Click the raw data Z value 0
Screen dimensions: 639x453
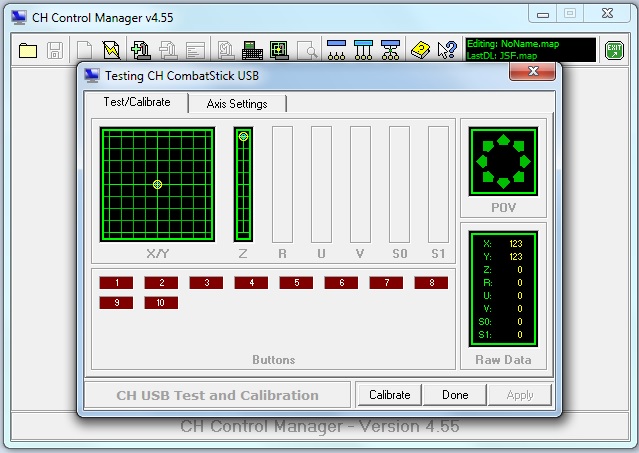pos(520,270)
